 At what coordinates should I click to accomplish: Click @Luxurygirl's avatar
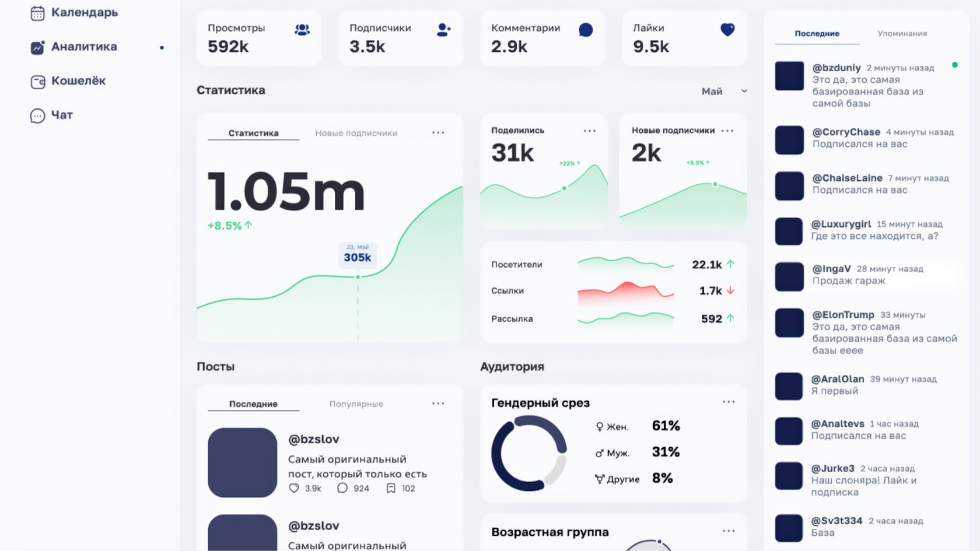789,231
